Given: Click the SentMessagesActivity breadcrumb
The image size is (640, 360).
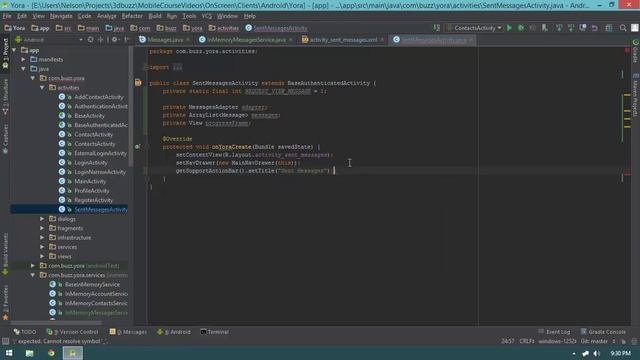Looking at the screenshot, I should point(276,28).
